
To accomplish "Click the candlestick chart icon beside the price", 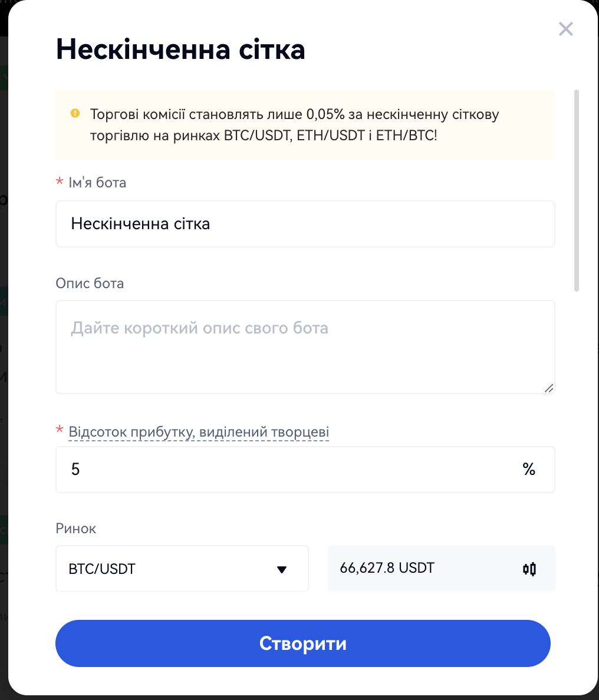I will click(529, 569).
